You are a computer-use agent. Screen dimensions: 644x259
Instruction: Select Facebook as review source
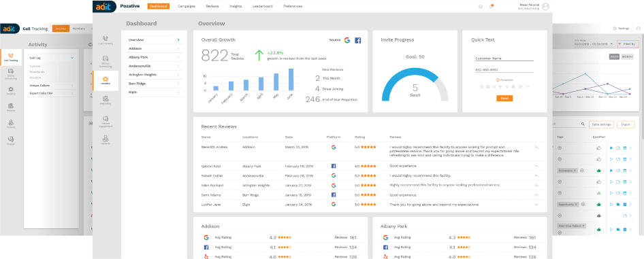357,40
